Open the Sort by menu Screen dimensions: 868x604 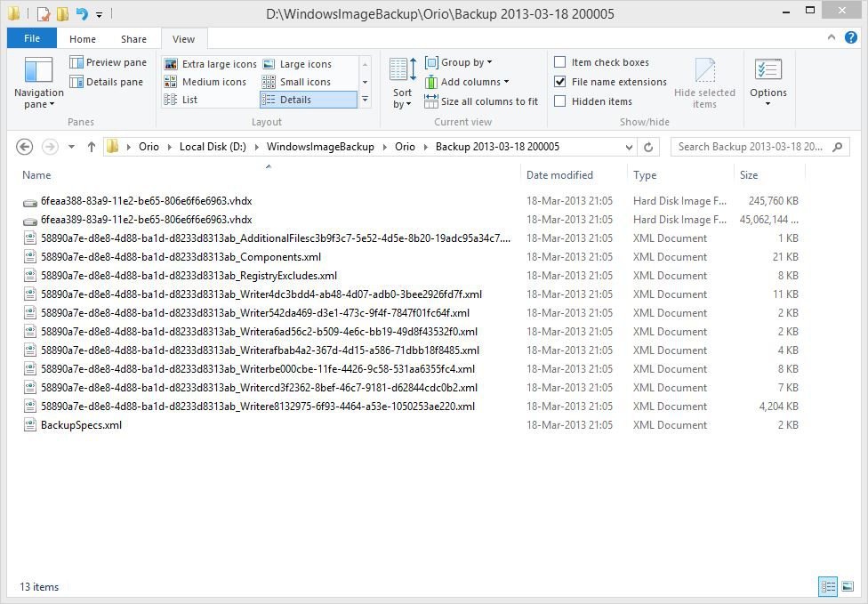click(x=403, y=83)
